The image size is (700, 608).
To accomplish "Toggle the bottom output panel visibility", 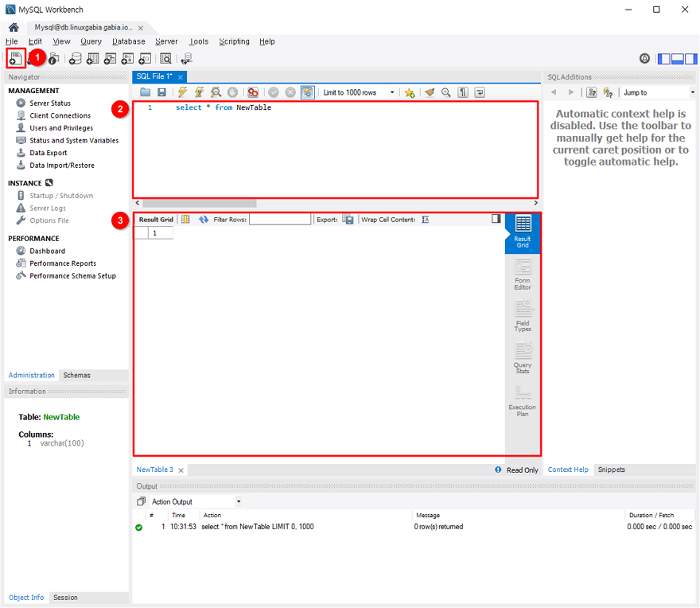I will pos(678,59).
